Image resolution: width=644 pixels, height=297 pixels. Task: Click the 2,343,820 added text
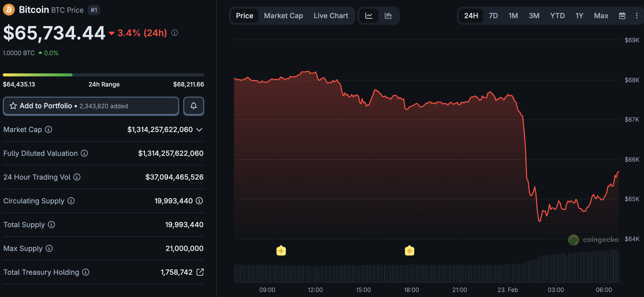(x=104, y=106)
